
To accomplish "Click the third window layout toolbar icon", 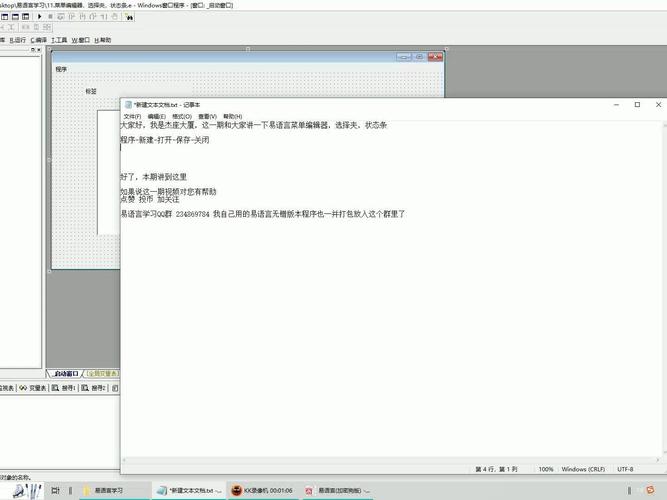I will pyautogui.click(x=26, y=17).
